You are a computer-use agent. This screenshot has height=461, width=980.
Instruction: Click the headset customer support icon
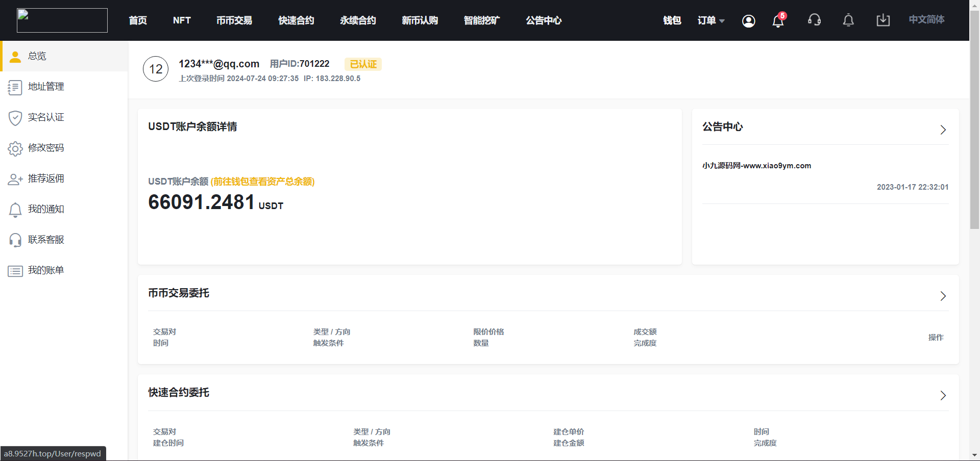click(x=814, y=20)
